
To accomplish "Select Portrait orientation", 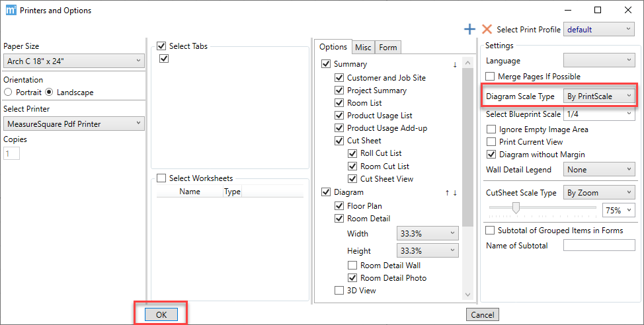I will click(x=8, y=92).
